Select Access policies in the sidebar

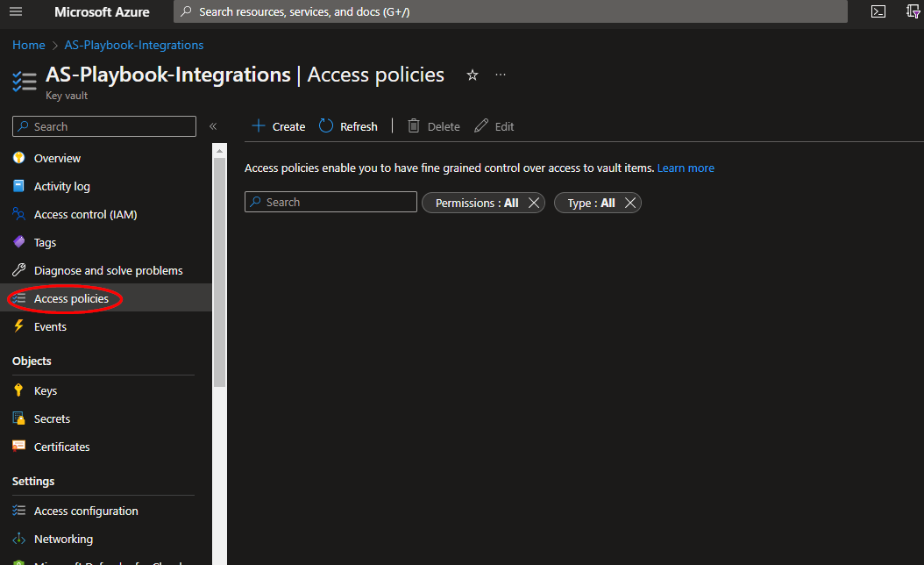[x=106, y=298]
